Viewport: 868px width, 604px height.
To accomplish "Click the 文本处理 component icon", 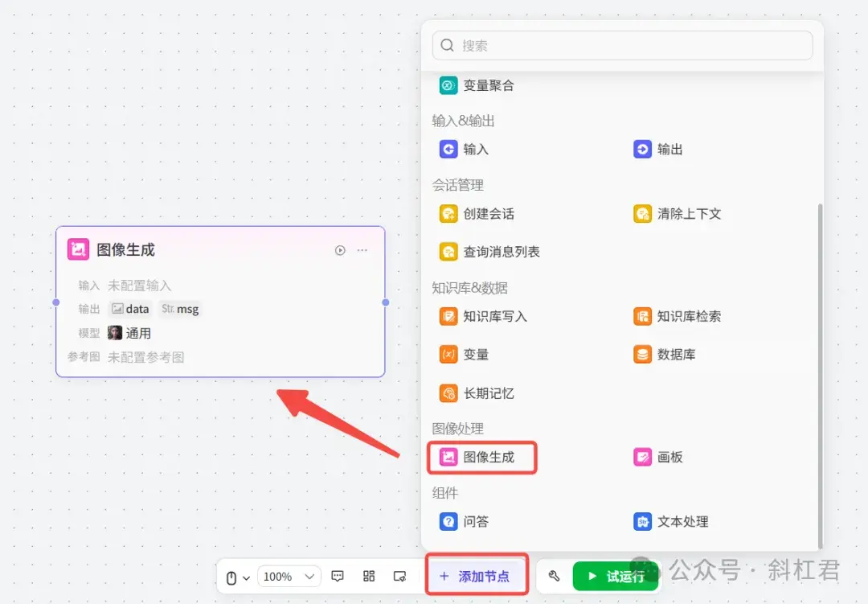I will (x=642, y=521).
